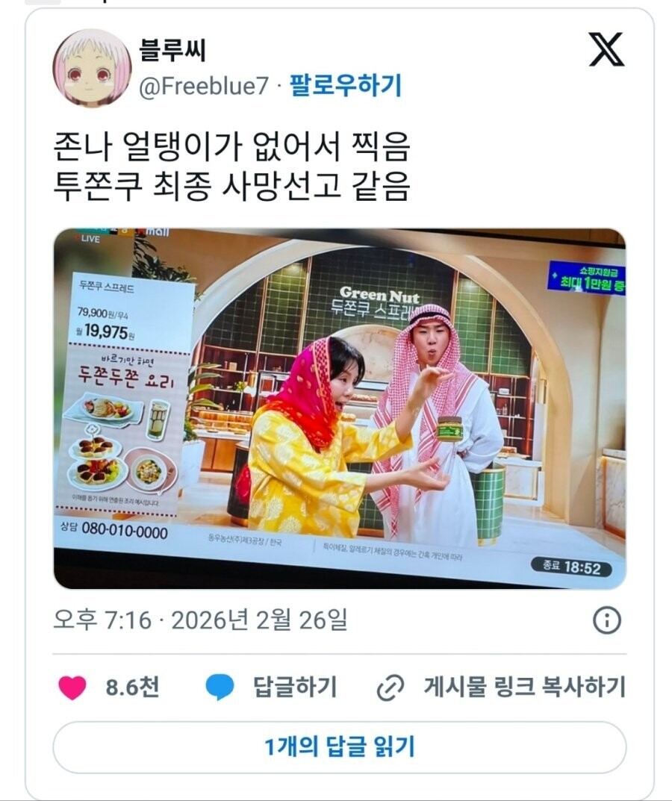This screenshot has height=801, width=672.
Task: Open the @Freeblue7 handle
Action: click(x=204, y=86)
